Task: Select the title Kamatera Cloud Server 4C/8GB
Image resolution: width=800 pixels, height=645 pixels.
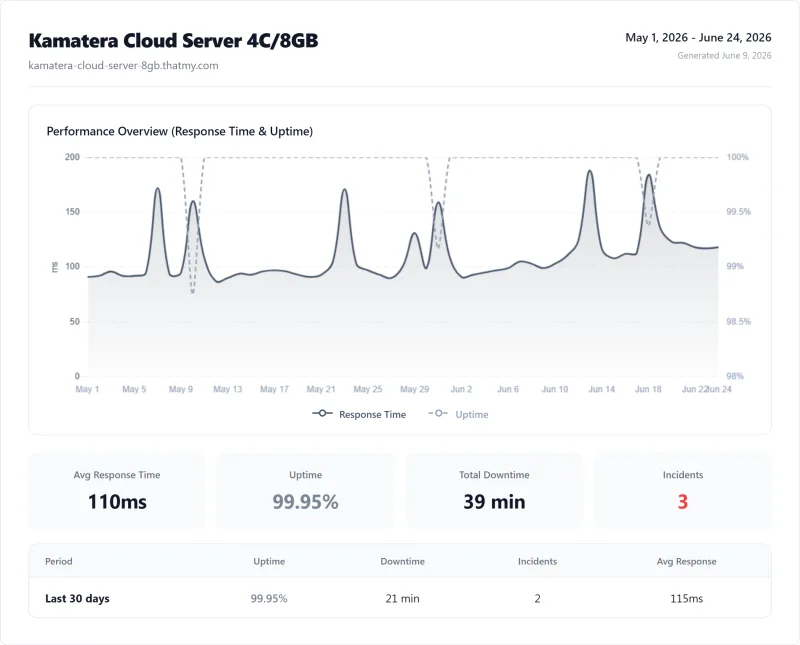Action: pyautogui.click(x=173, y=40)
